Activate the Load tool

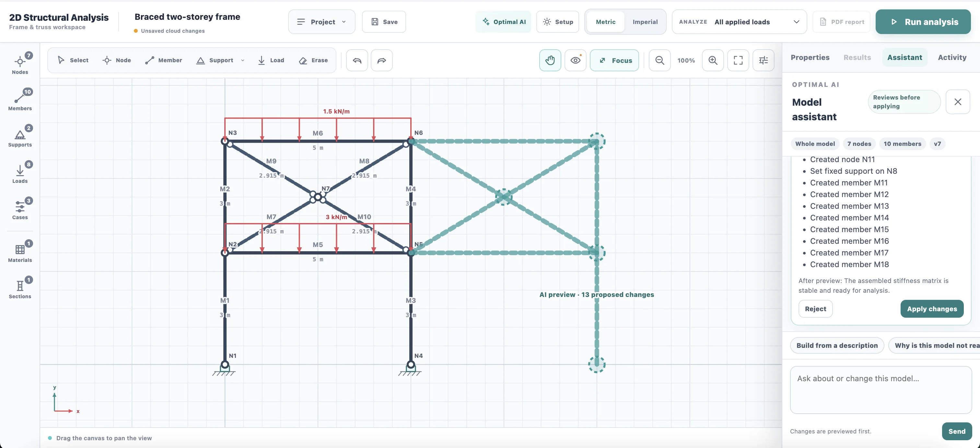coord(271,60)
